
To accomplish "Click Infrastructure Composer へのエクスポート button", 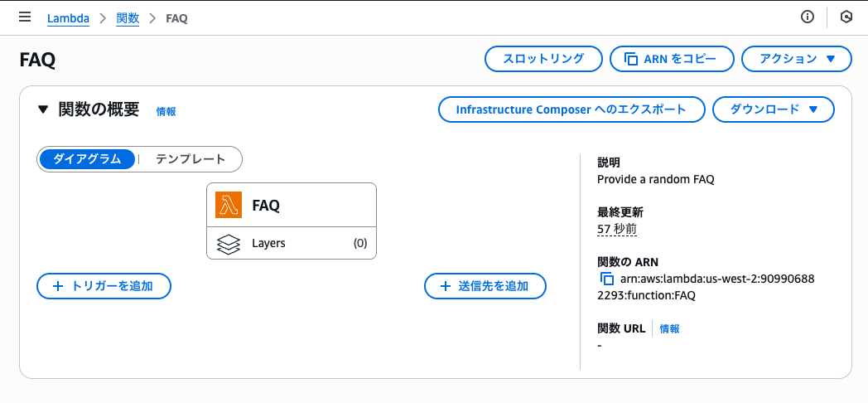I will click(571, 109).
